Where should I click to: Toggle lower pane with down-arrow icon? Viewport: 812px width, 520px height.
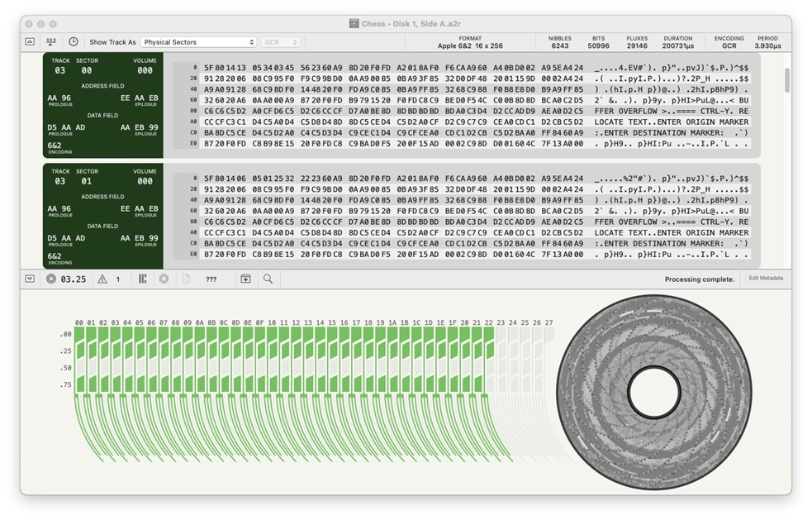pos(30,279)
